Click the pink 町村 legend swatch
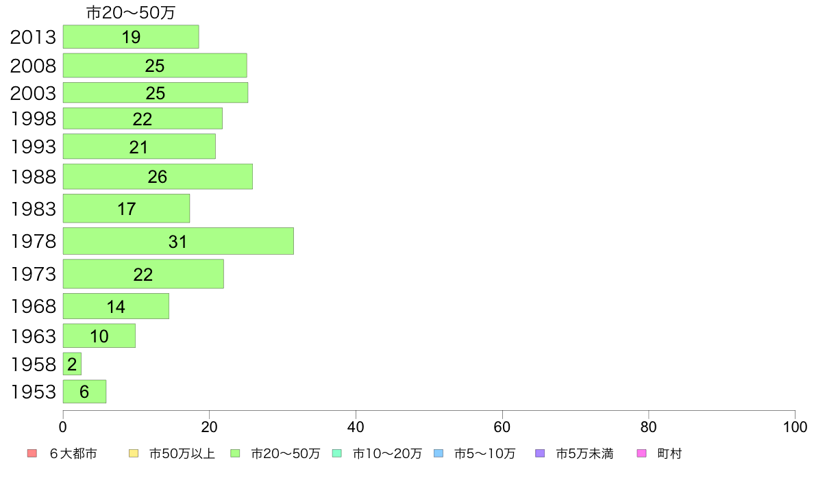 click(x=642, y=453)
